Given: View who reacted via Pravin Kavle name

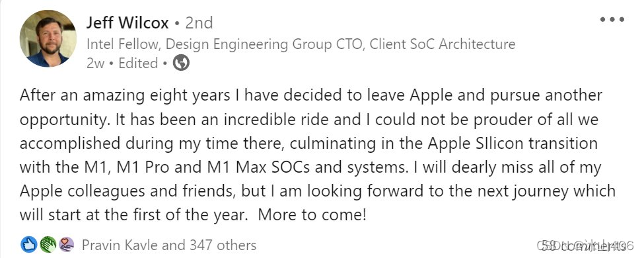Looking at the screenshot, I should tap(120, 245).
